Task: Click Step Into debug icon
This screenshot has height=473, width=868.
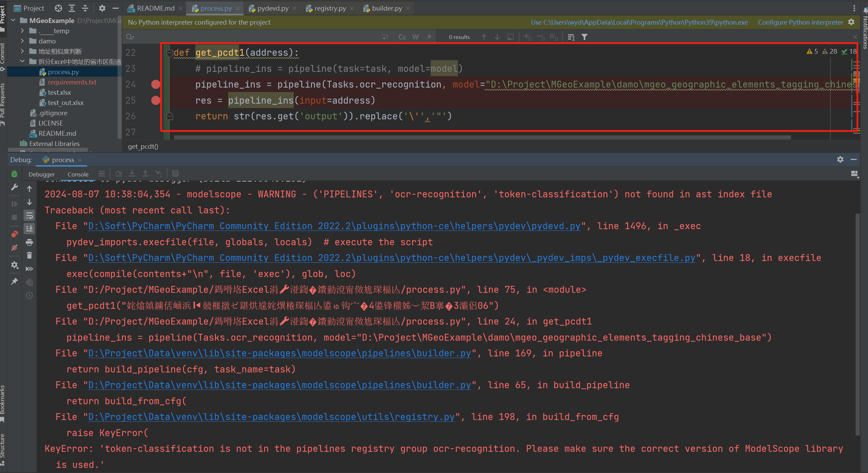Action: pos(132,173)
